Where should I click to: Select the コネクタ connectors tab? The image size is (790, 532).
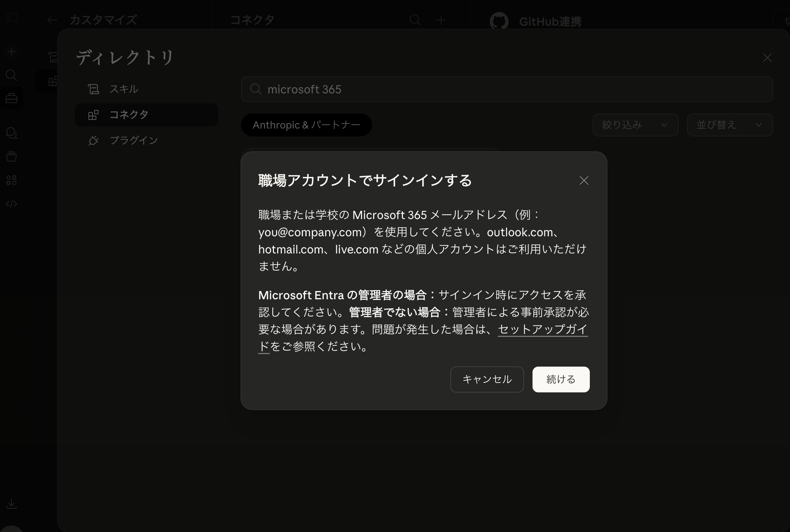[129, 115]
